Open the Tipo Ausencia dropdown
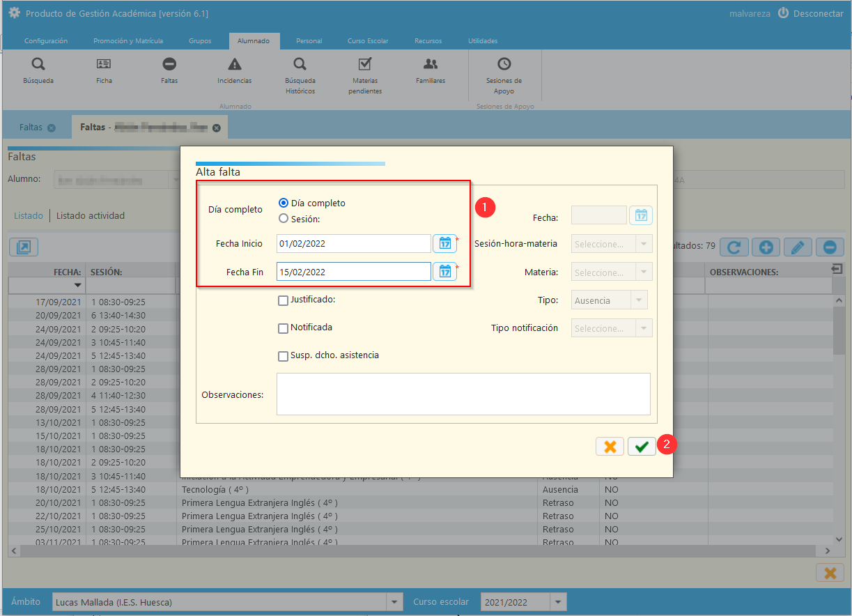This screenshot has width=852, height=616. [x=610, y=300]
